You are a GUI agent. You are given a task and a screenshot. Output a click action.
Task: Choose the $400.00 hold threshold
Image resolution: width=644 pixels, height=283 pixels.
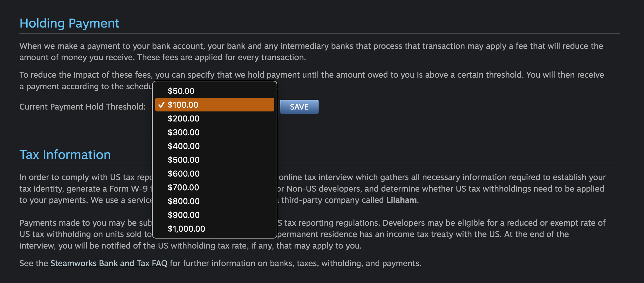click(184, 146)
